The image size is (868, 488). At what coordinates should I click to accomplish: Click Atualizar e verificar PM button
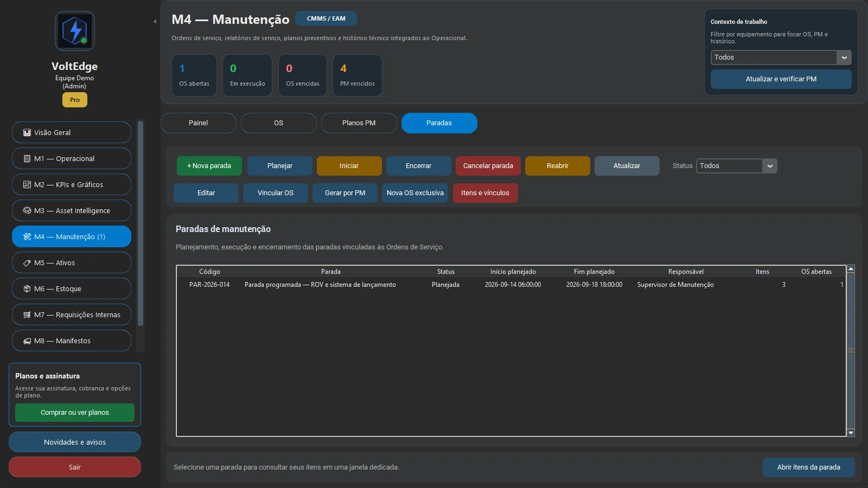781,79
